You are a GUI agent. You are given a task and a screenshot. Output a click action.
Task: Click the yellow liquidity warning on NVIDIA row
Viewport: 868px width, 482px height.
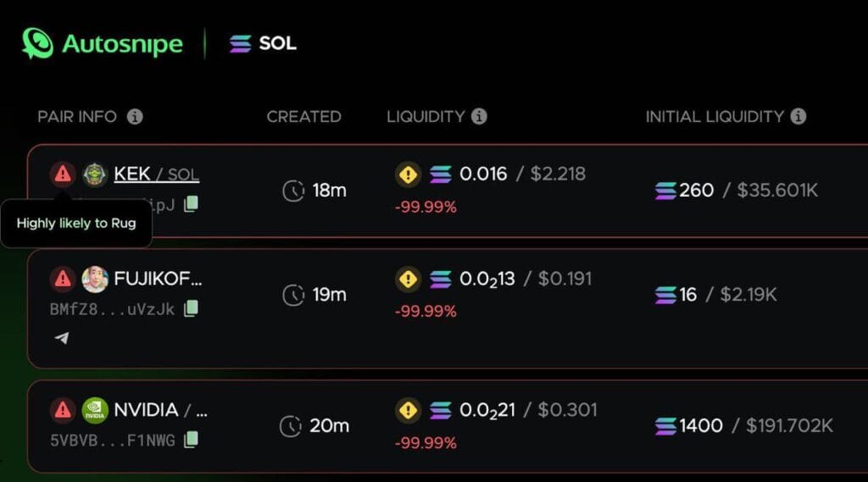[408, 411]
